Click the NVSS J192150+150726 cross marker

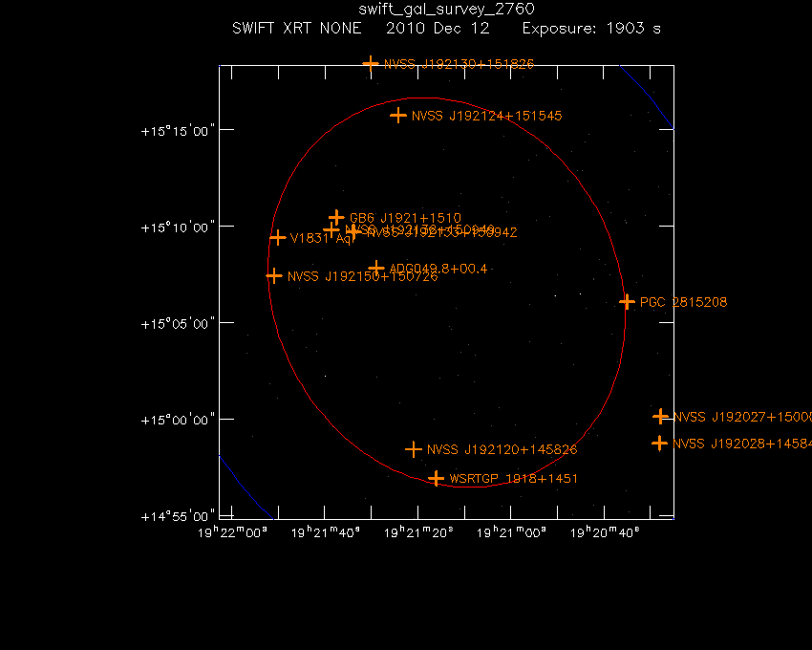pyautogui.click(x=274, y=275)
